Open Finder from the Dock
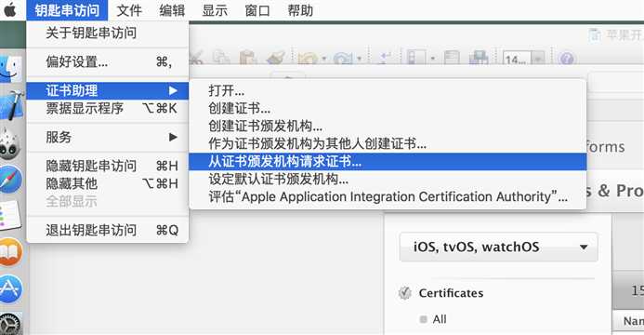Image resolution: width=644 pixels, height=335 pixels. tap(10, 69)
